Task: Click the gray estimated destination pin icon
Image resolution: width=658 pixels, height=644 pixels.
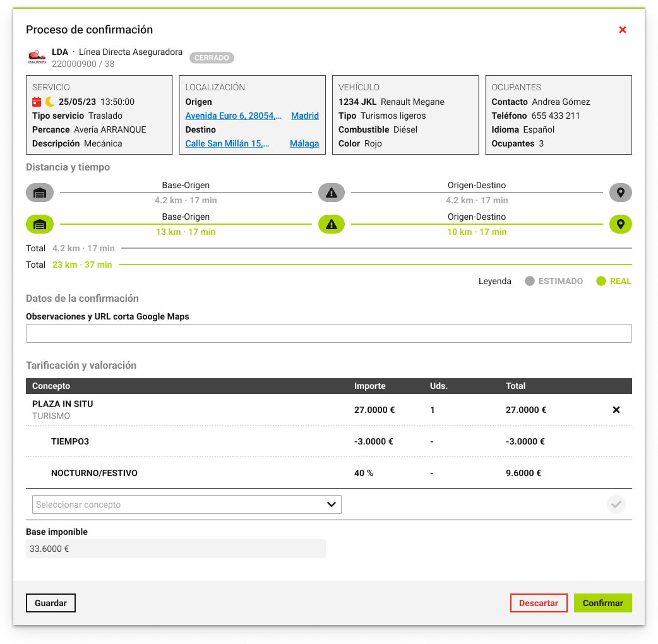Action: (621, 193)
